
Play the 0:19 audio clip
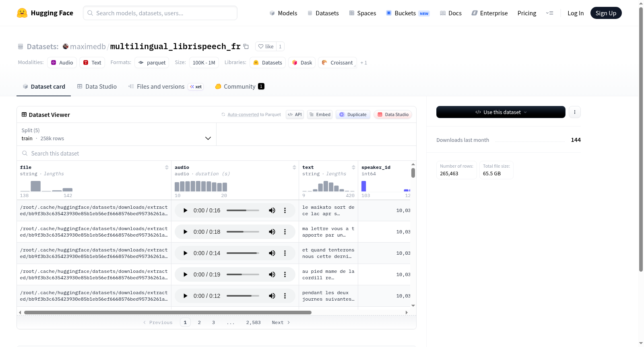pos(185,274)
